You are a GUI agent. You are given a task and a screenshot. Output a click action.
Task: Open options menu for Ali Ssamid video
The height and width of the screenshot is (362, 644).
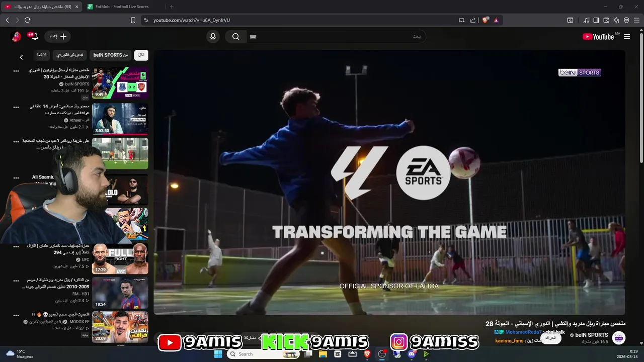tap(16, 178)
